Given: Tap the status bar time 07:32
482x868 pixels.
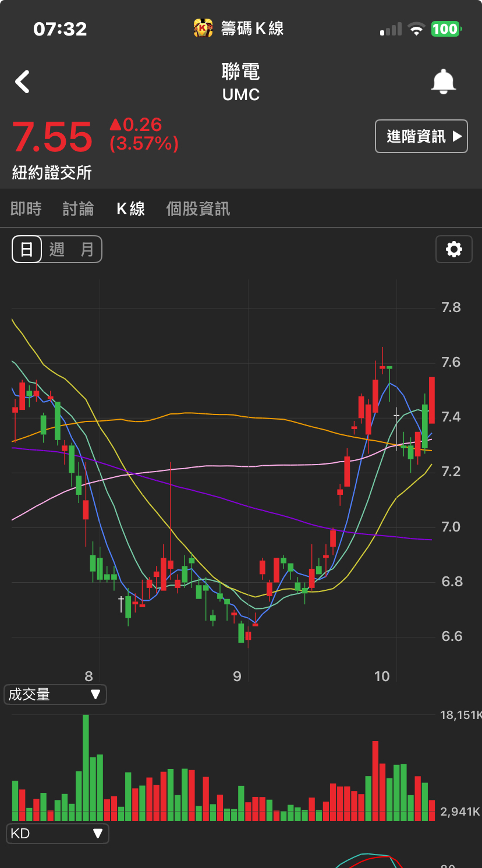Looking at the screenshot, I should pyautogui.click(x=60, y=29).
